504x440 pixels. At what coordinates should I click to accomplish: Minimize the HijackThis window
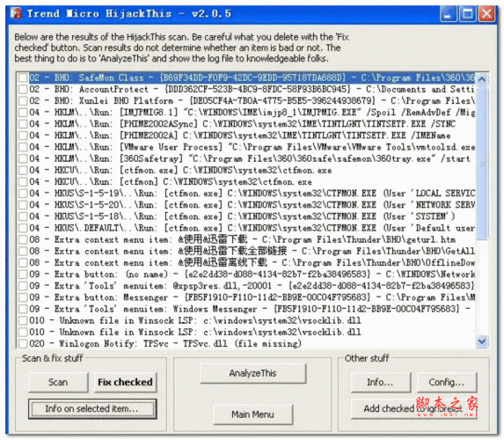(x=448, y=14)
